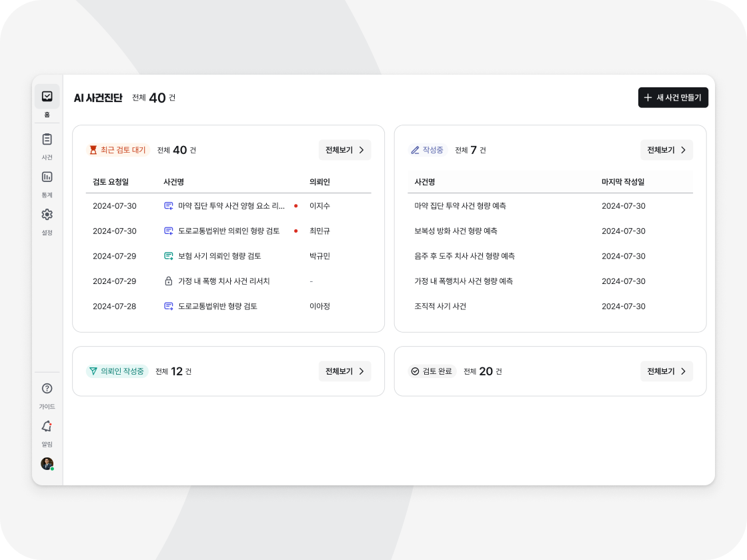The image size is (747, 560).
Task: Click chevron arrow in 작성중 전체보기
Action: pos(683,150)
